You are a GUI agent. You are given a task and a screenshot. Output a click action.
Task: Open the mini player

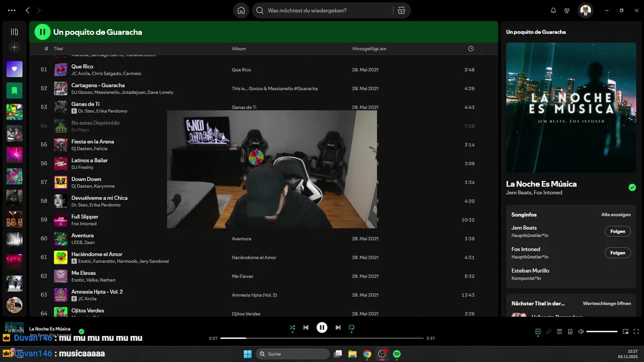point(626,332)
